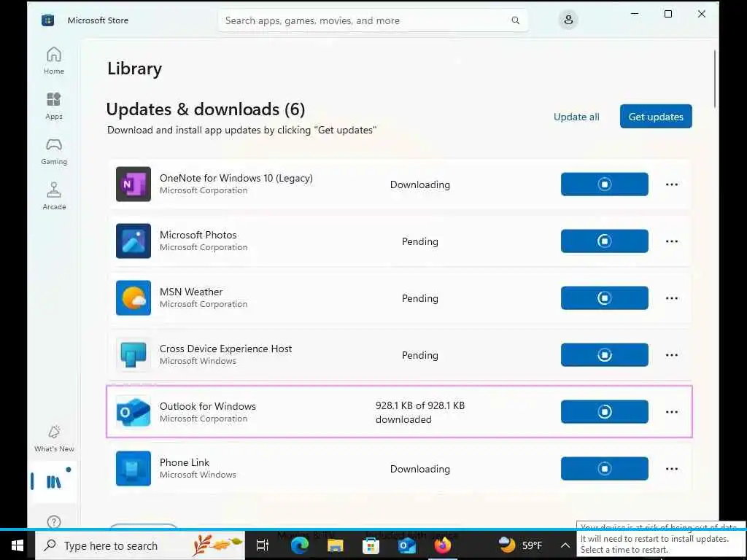Image resolution: width=747 pixels, height=560 pixels.
Task: Cancel Cross Device Experience Host update
Action: pyautogui.click(x=605, y=355)
